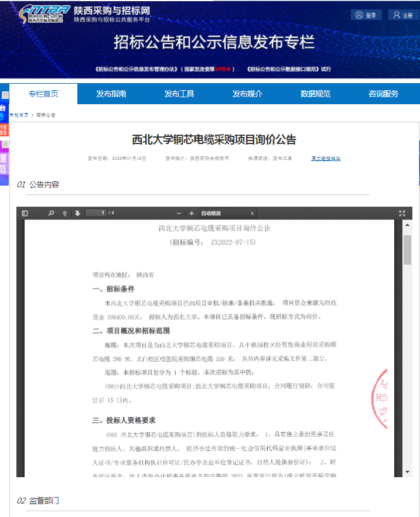Viewport: 420px width, 517px height.
Task: Open the 发布媒介 menu item
Action: click(x=247, y=94)
